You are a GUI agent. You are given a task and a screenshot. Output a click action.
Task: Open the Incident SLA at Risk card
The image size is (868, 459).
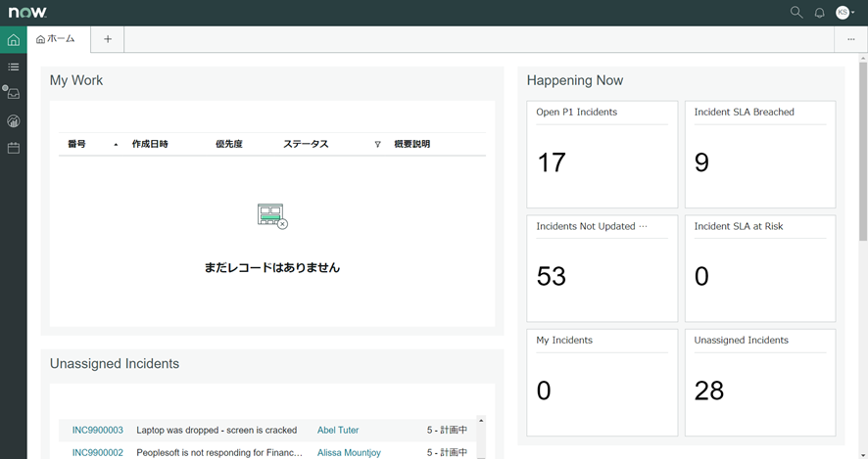point(760,268)
